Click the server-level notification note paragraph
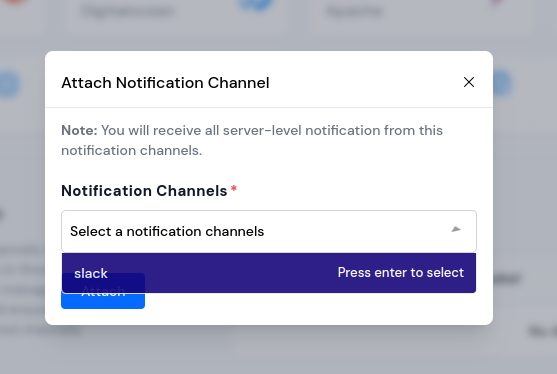 click(x=252, y=140)
